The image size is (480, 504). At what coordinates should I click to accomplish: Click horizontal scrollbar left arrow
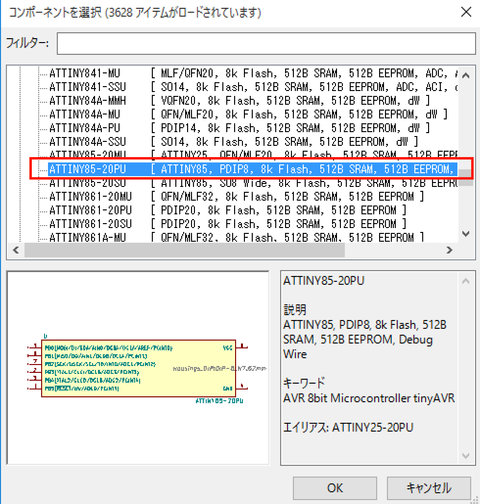pos(16,250)
